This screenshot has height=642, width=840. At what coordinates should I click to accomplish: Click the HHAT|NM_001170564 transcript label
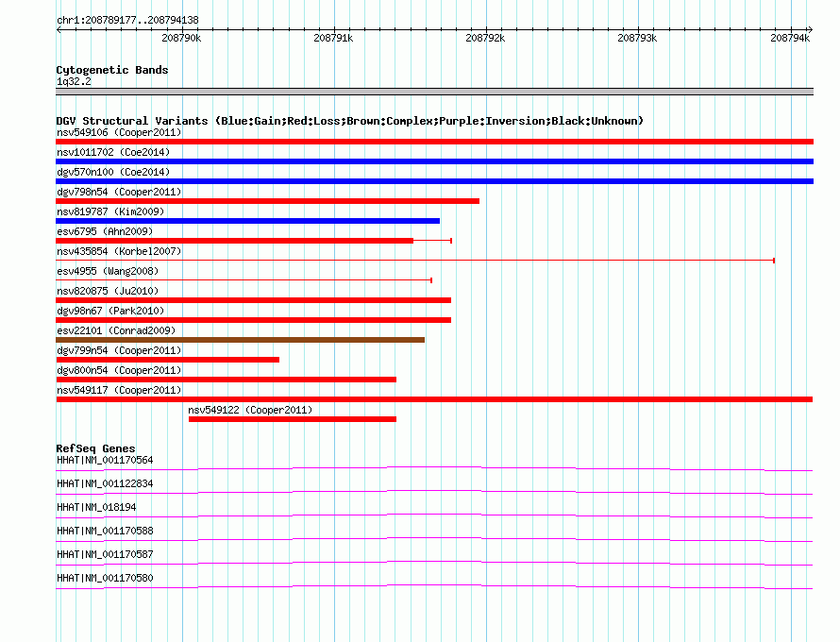[105, 461]
